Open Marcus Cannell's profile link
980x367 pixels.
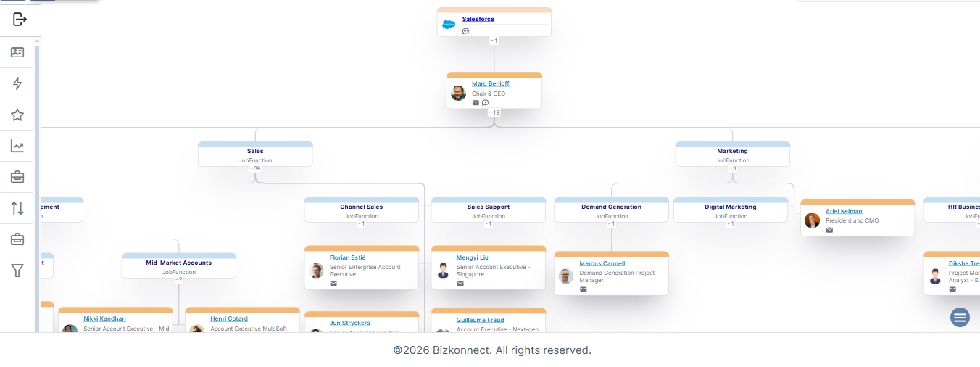[x=602, y=263]
